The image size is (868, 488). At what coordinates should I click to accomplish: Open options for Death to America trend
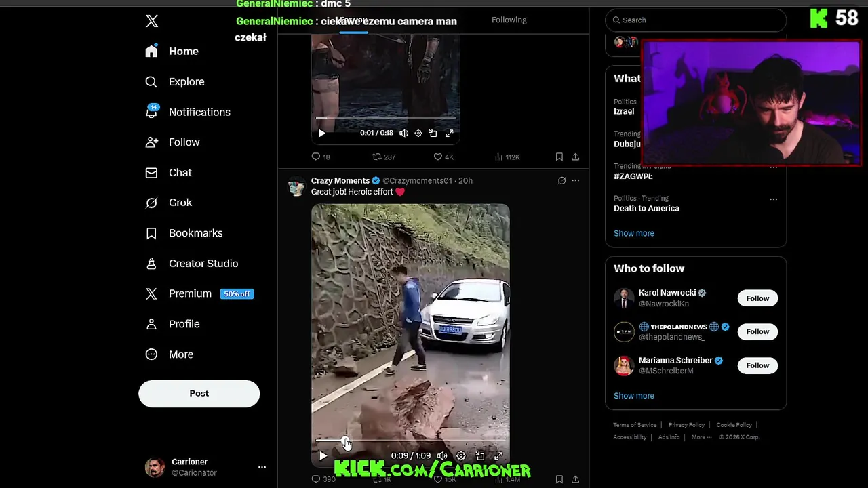[773, 199]
